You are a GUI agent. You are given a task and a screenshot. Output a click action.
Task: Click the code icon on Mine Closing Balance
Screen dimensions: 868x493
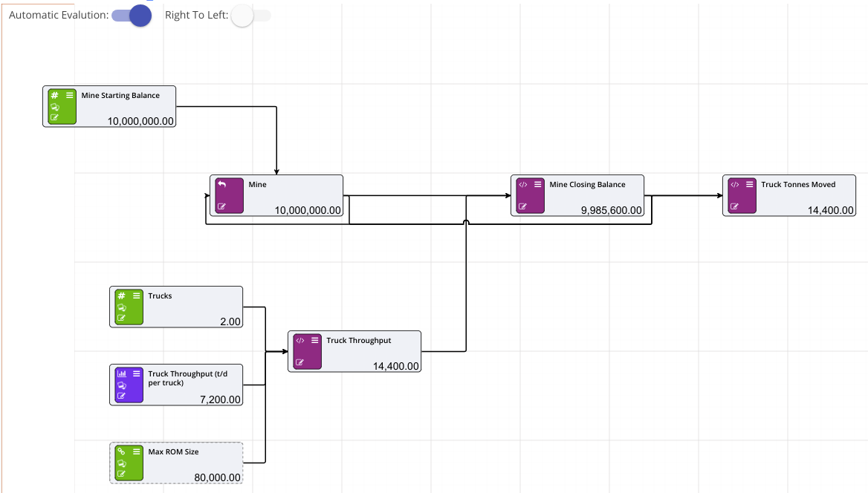point(522,184)
